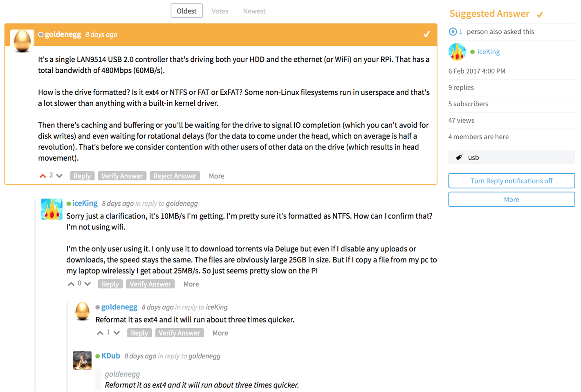The width and height of the screenshot is (581, 392).
Task: Verify goldenegg's ext4 suggestion as answer
Action: (x=179, y=333)
